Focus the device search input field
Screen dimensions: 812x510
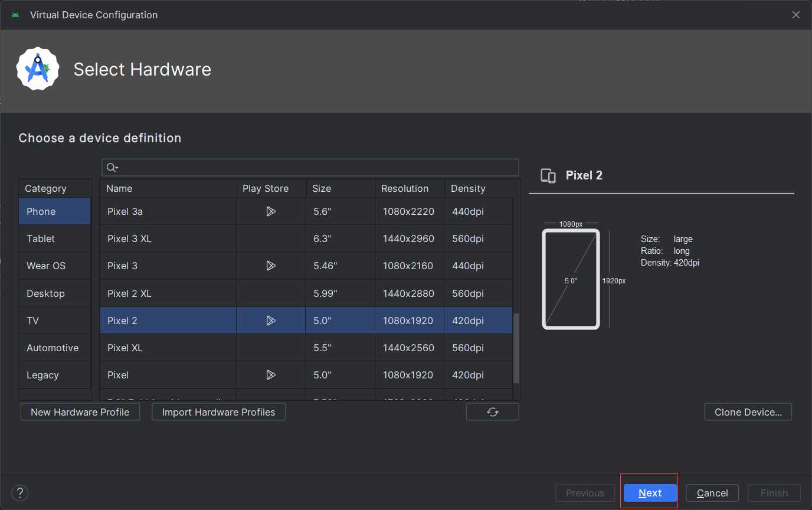pyautogui.click(x=310, y=168)
